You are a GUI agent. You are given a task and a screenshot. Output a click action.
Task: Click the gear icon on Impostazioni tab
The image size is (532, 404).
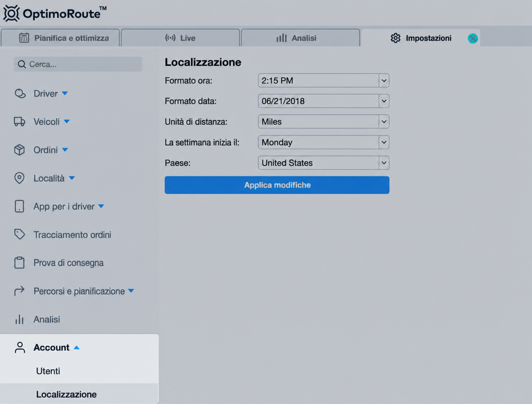point(395,38)
